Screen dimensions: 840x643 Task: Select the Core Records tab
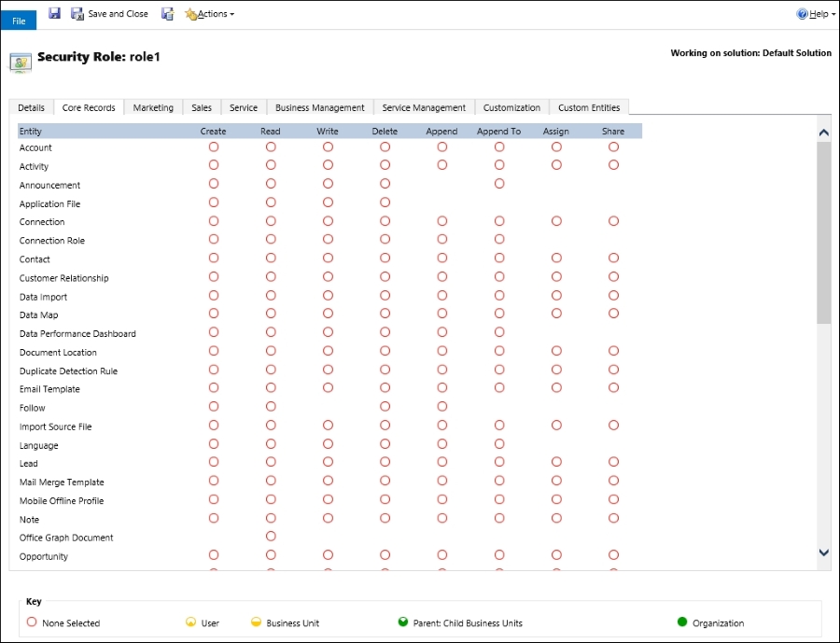(89, 107)
